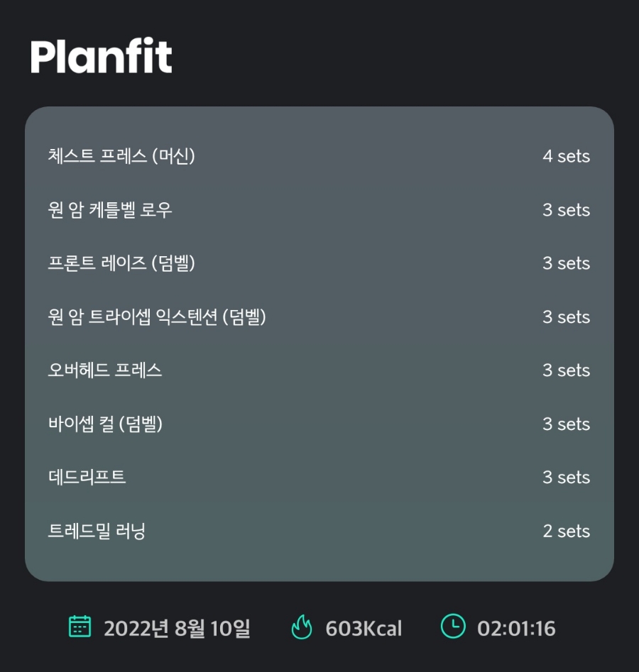Click 3 sets beside 원 암 케틀벨 로우
This screenshot has width=639, height=672.
pos(566,210)
